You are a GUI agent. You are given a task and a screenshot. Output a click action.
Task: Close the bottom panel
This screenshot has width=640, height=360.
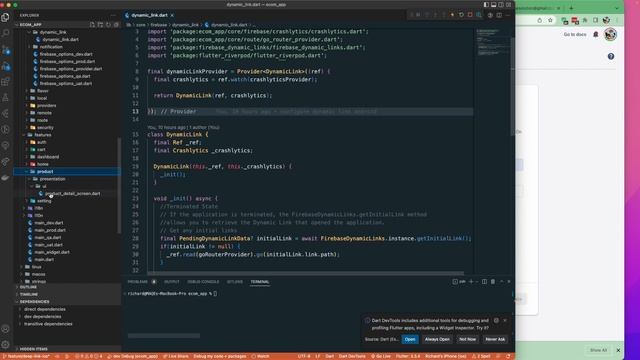pyautogui.click(x=509, y=282)
